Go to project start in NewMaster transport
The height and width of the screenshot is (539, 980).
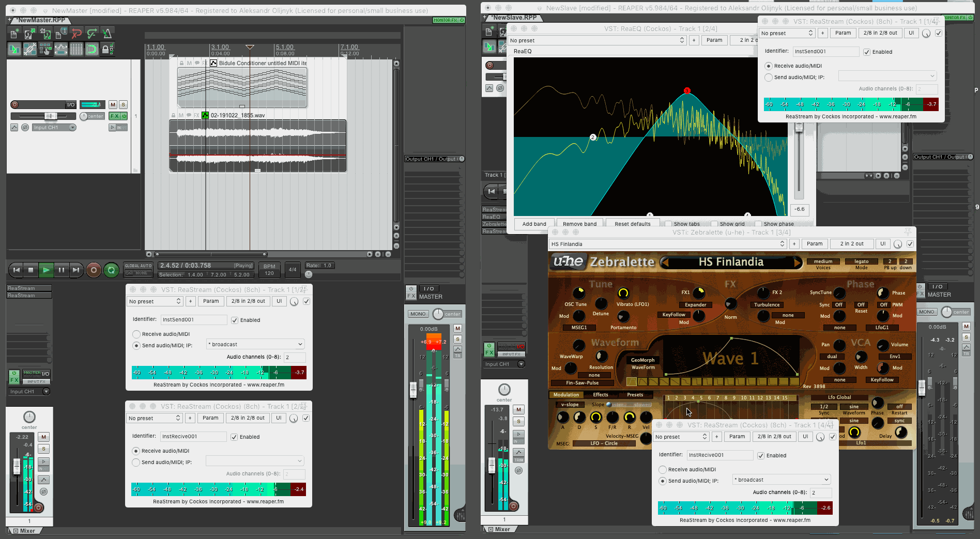click(x=17, y=270)
